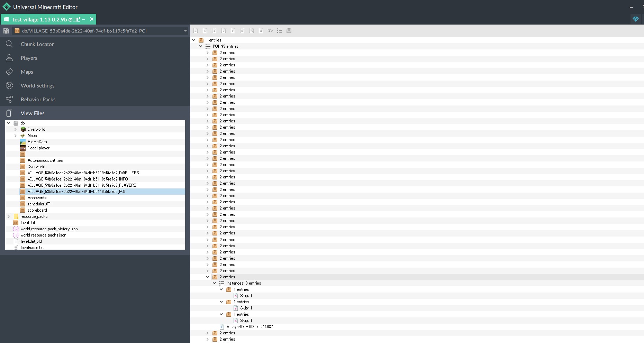The image size is (644, 343).
Task: Click the Long tag toolbar icon
Action: tap(224, 31)
